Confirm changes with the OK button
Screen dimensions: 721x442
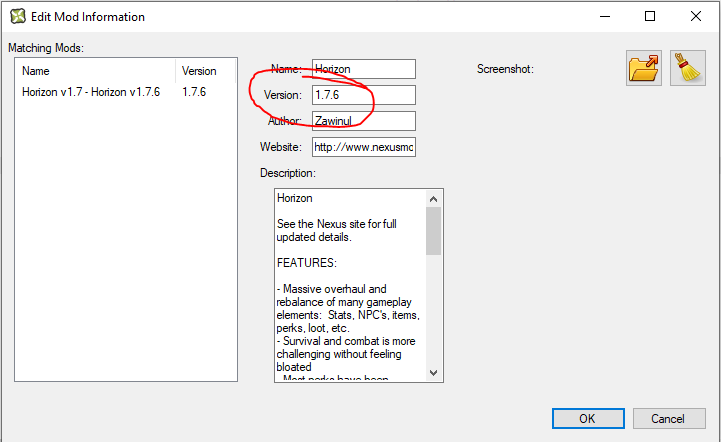[x=588, y=419]
